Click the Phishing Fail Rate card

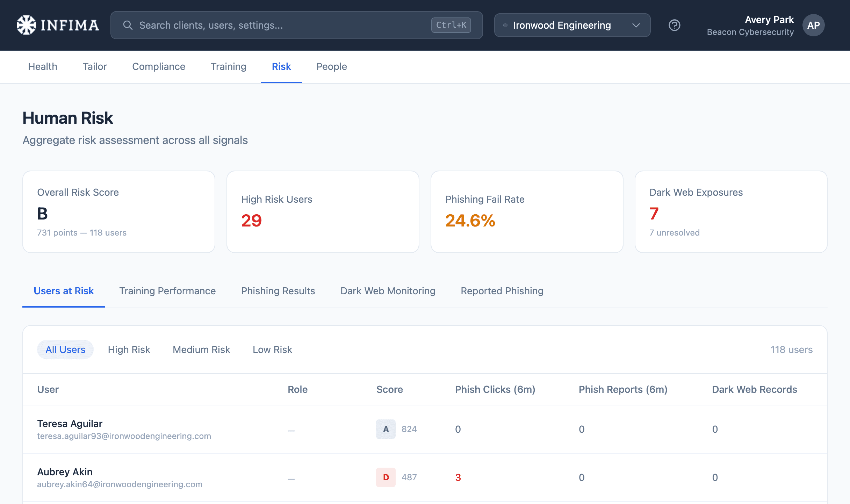click(527, 212)
